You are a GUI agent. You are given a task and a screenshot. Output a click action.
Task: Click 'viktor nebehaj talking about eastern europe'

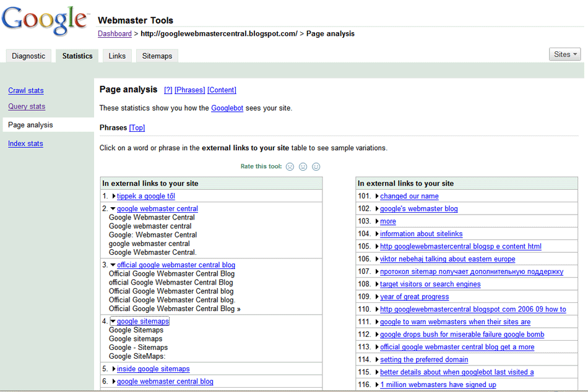point(447,259)
